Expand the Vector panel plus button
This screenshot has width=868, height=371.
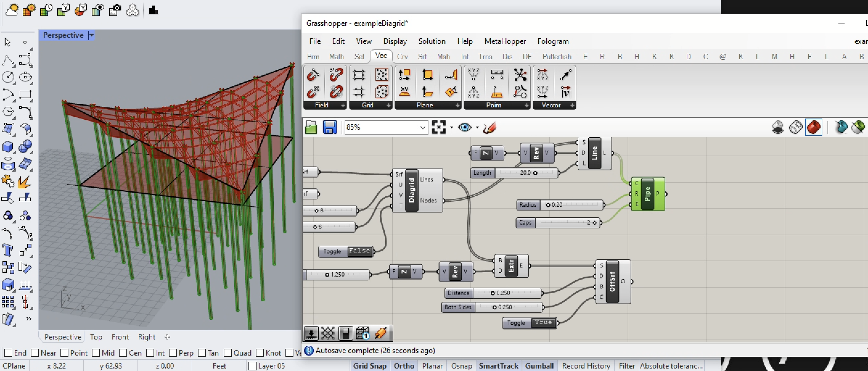572,106
